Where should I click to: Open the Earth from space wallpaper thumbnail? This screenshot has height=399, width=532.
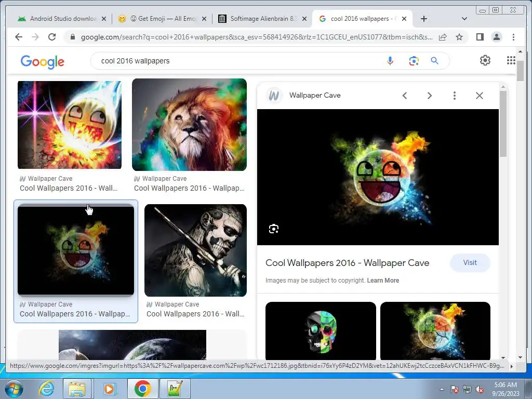[132, 345]
